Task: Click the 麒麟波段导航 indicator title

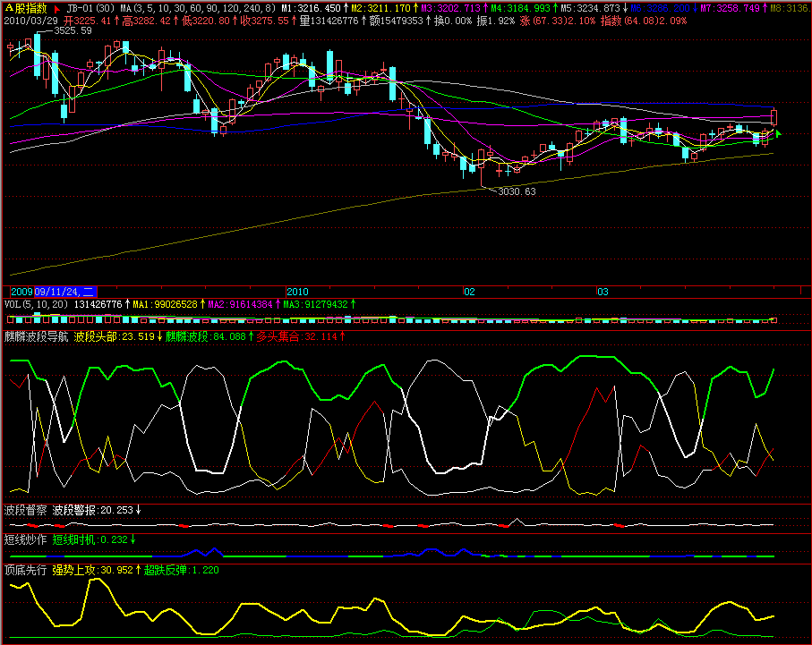Action: pos(36,337)
